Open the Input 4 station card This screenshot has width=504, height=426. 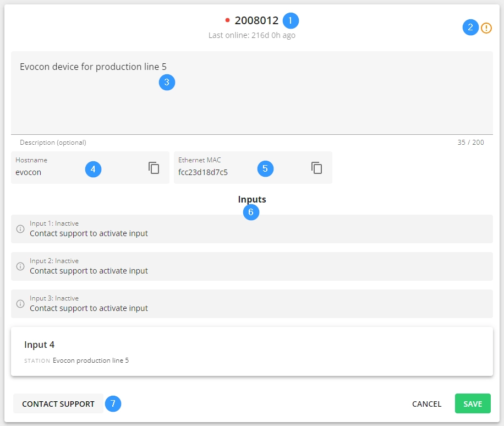[x=252, y=351]
